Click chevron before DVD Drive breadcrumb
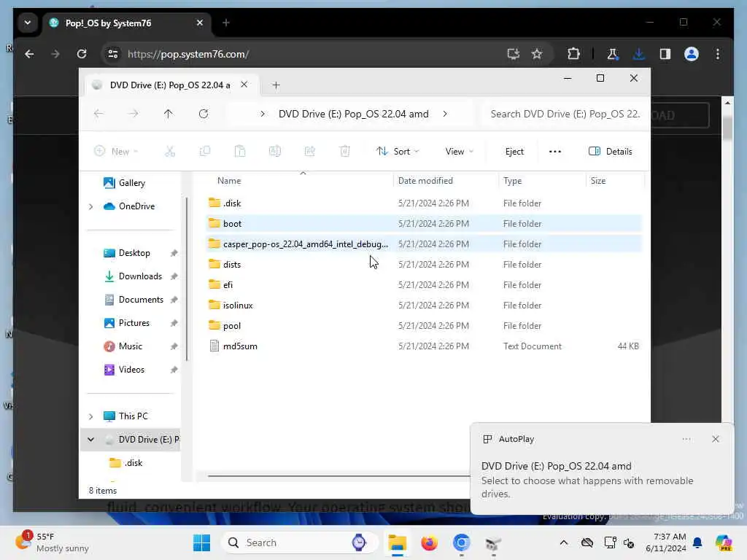The height and width of the screenshot is (560, 747). pos(263,114)
